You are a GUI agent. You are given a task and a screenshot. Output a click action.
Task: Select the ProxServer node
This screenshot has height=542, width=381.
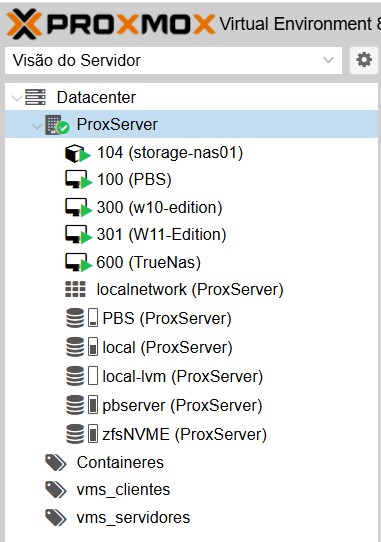pyautogui.click(x=117, y=124)
